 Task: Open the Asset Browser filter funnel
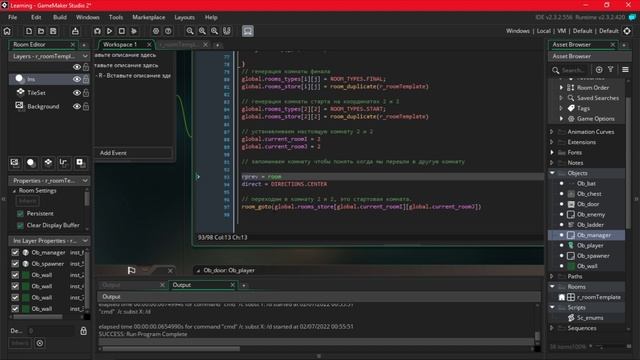(611, 70)
